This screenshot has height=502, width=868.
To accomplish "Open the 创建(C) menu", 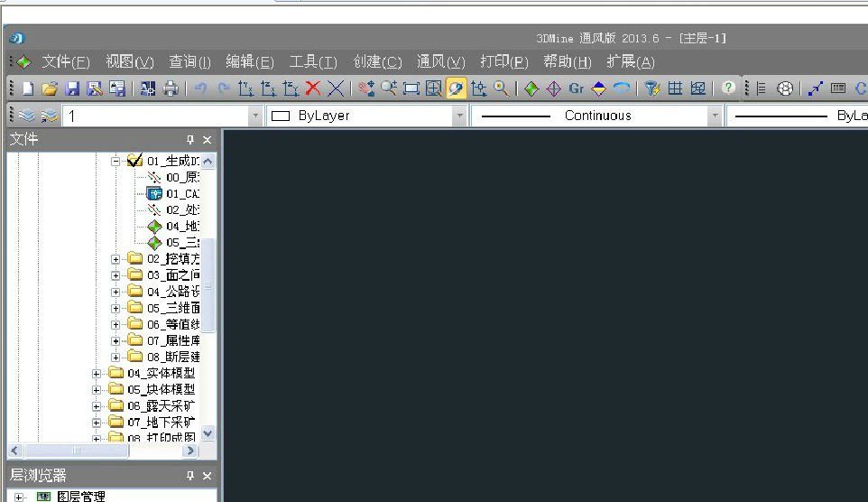I will tap(377, 61).
